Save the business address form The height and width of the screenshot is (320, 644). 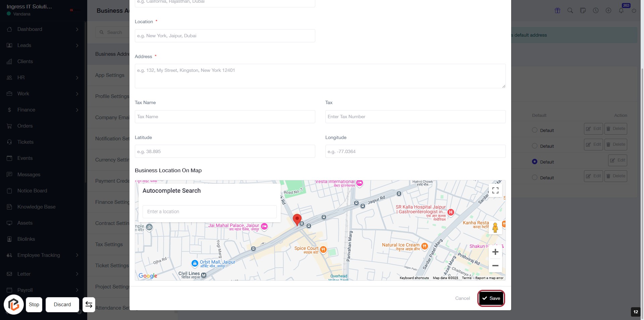[491, 298]
